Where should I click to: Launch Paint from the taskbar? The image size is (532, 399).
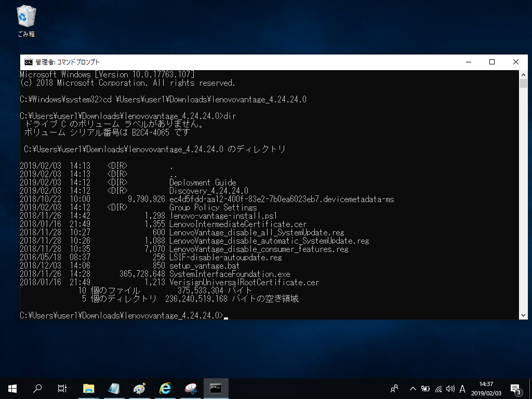click(x=139, y=389)
